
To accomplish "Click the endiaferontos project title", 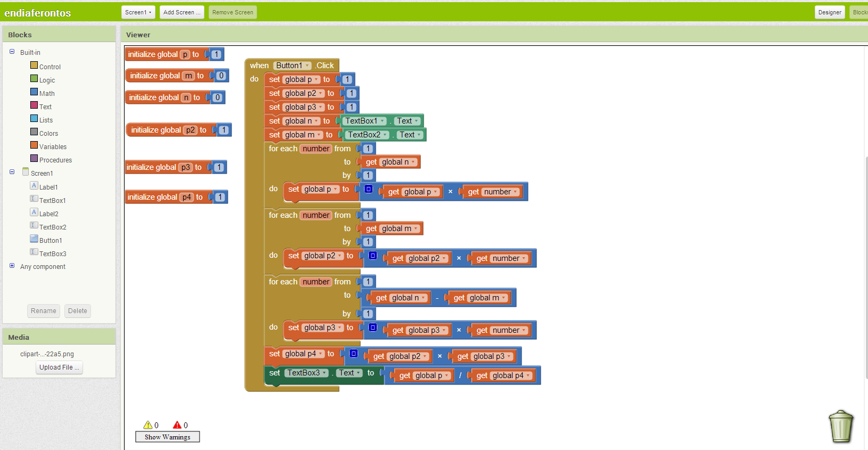I will 38,13.
